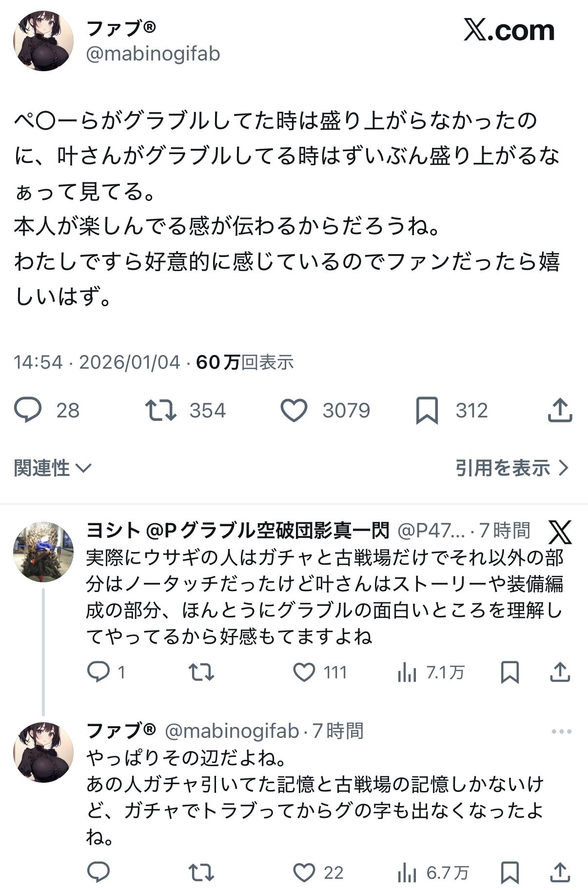Repost the main post with 354 reposts

[x=161, y=410]
